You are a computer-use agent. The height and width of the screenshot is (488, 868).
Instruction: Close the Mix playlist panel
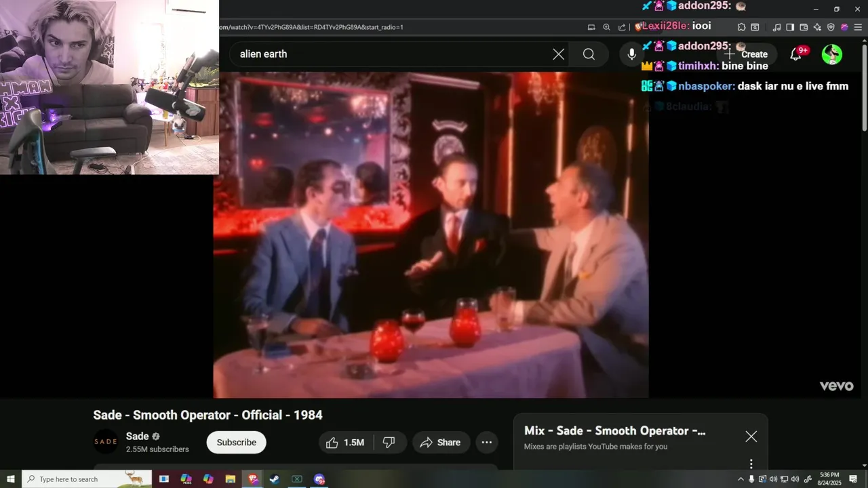[751, 436]
